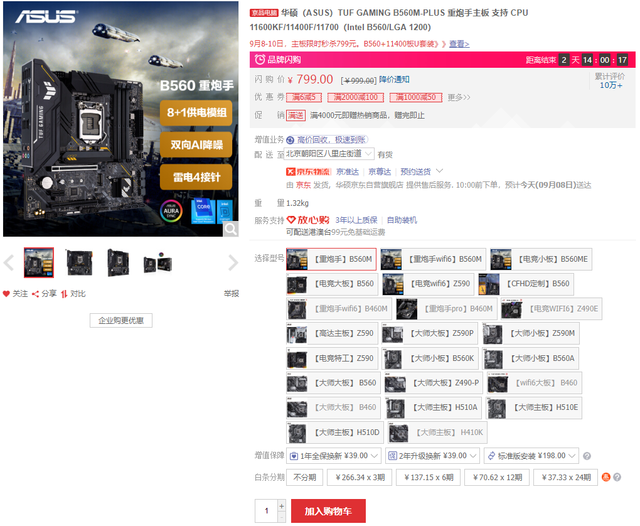Select model 【重炮手wifi6】B560M

433,259
